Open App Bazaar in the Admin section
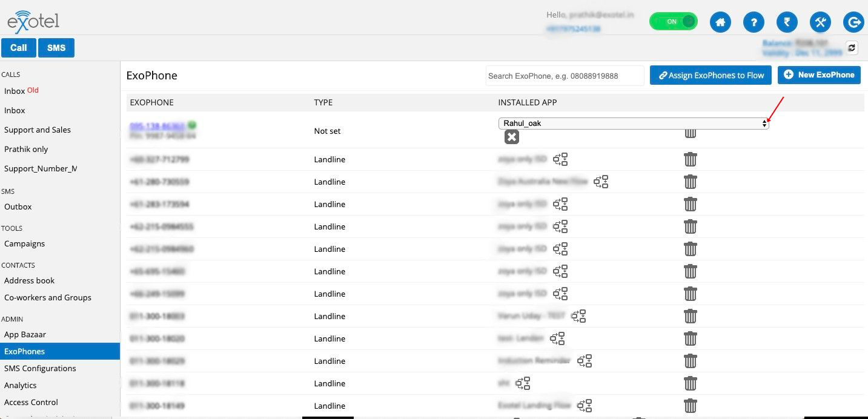The image size is (868, 419). (x=25, y=334)
